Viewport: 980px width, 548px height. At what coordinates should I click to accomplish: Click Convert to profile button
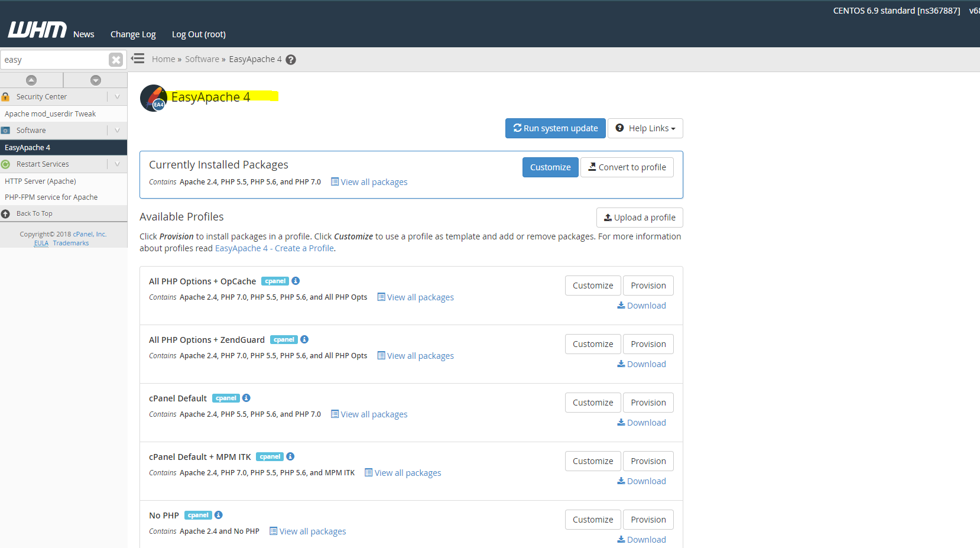pyautogui.click(x=627, y=167)
